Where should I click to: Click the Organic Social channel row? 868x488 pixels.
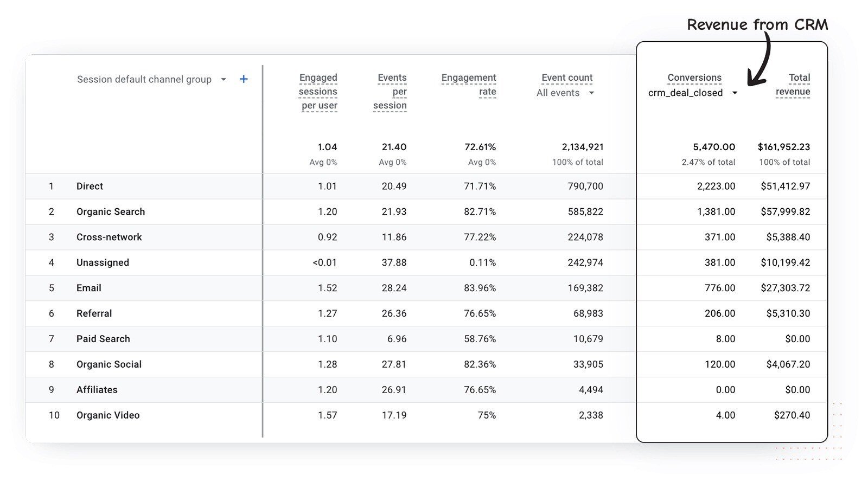[109, 364]
